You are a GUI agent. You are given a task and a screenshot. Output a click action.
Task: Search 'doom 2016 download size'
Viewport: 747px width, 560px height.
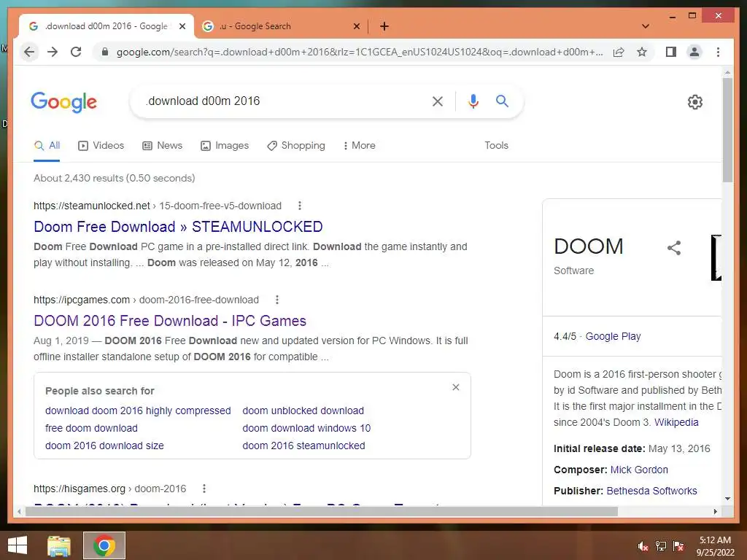click(104, 446)
